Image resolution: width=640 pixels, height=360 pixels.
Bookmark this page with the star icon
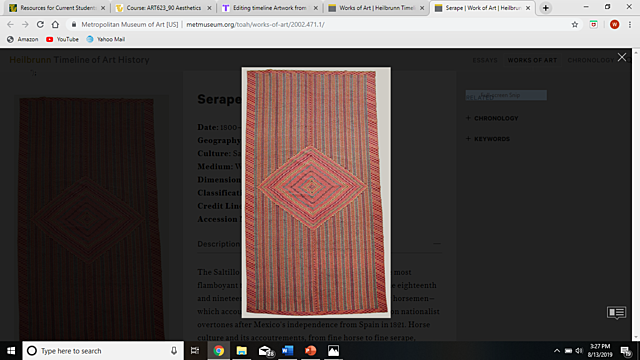pyautogui.click(x=575, y=24)
